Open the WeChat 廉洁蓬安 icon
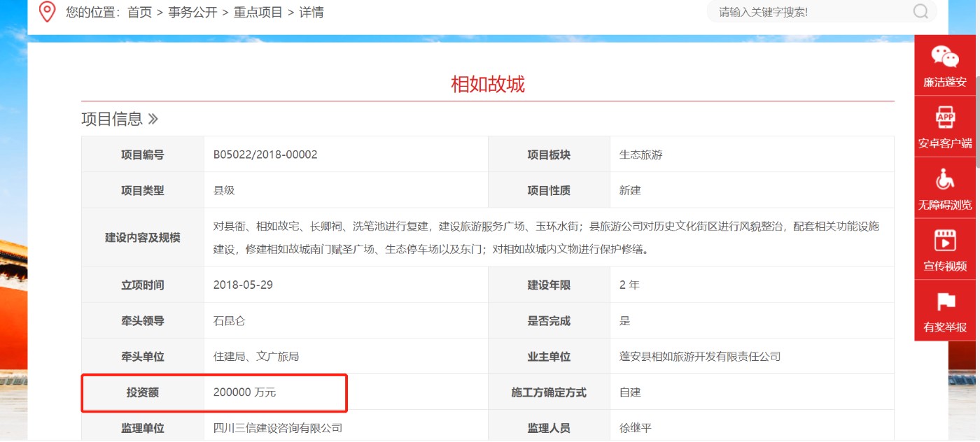Image resolution: width=980 pixels, height=442 pixels. [x=945, y=57]
